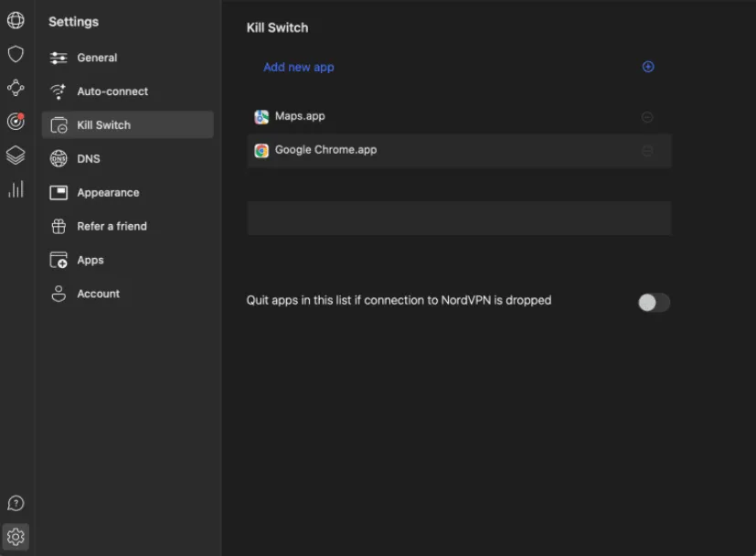Click the blue plus icon to add app
The width and height of the screenshot is (756, 556).
pos(648,67)
